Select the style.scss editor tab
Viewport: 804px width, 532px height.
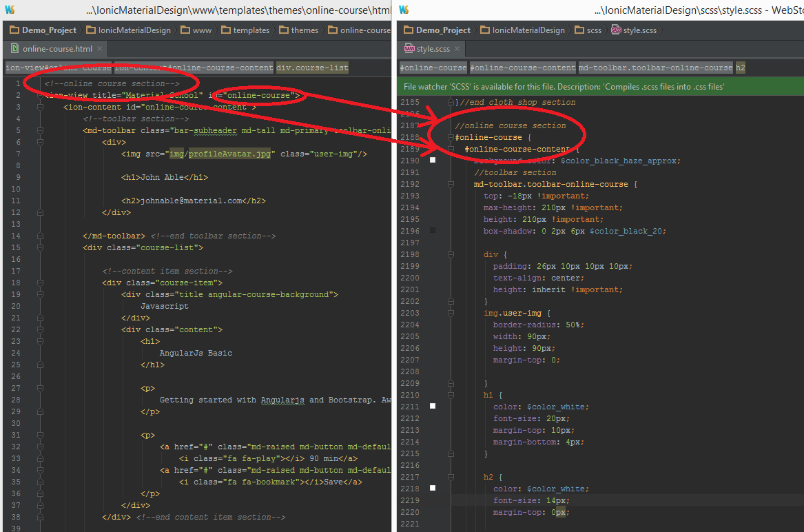pos(434,49)
